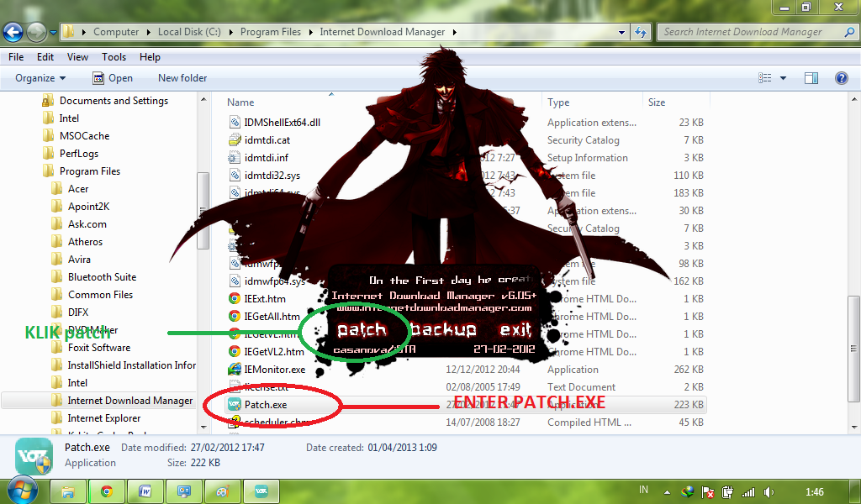Open the File menu
This screenshot has width=861, height=504.
pos(16,57)
